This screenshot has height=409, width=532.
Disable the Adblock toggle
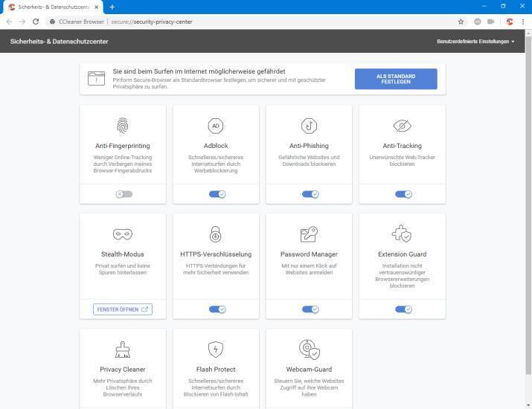[217, 194]
